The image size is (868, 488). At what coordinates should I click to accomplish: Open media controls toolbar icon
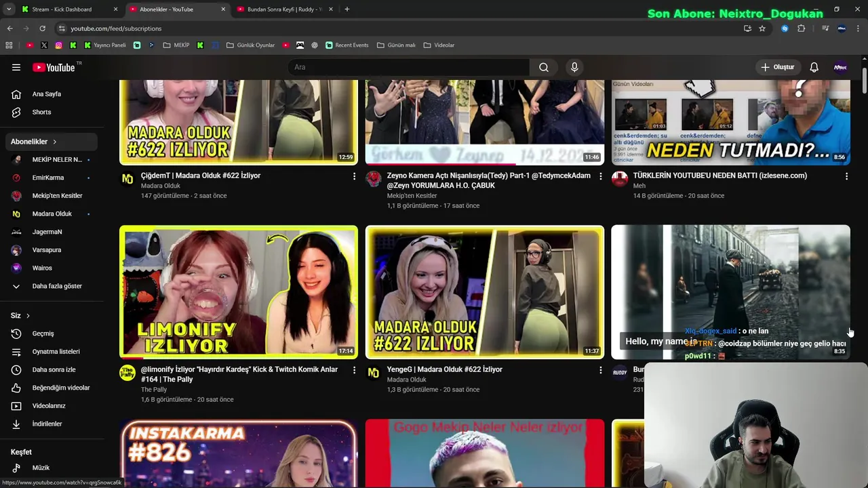click(x=825, y=28)
